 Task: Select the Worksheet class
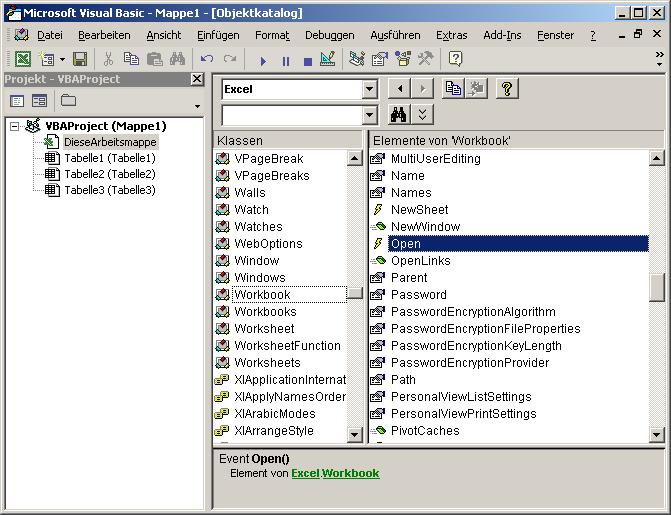[x=264, y=329]
